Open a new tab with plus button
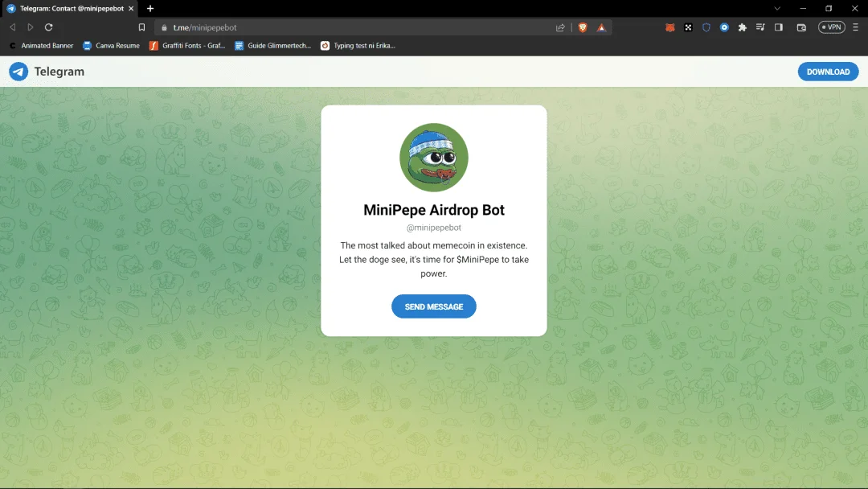Screen dimensions: 868x489 [x=150, y=8]
